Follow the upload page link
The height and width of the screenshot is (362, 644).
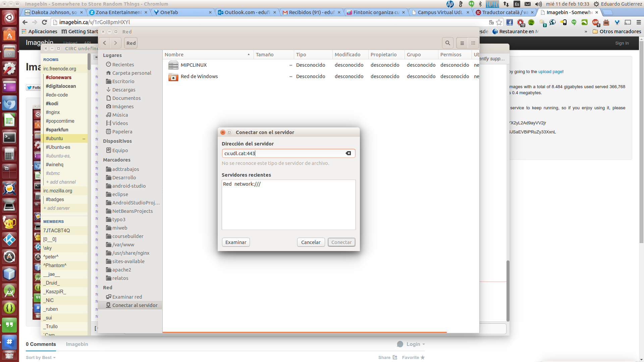coord(550,72)
